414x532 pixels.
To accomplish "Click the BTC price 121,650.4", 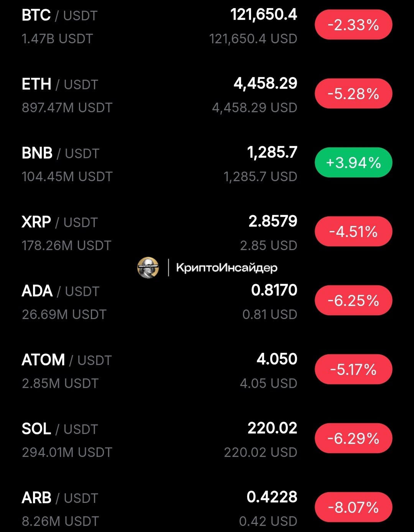I will click(x=264, y=15).
